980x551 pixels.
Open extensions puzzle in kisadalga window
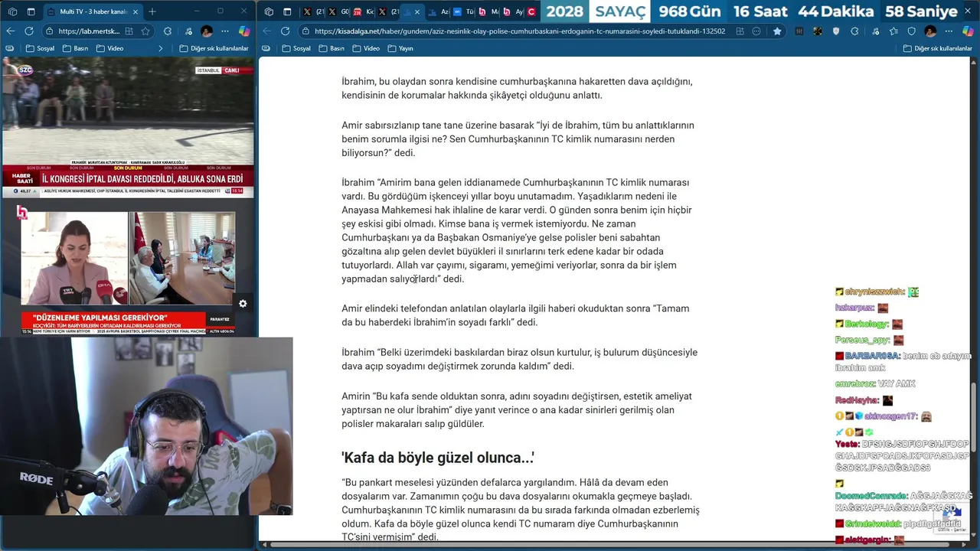pyautogui.click(x=854, y=31)
